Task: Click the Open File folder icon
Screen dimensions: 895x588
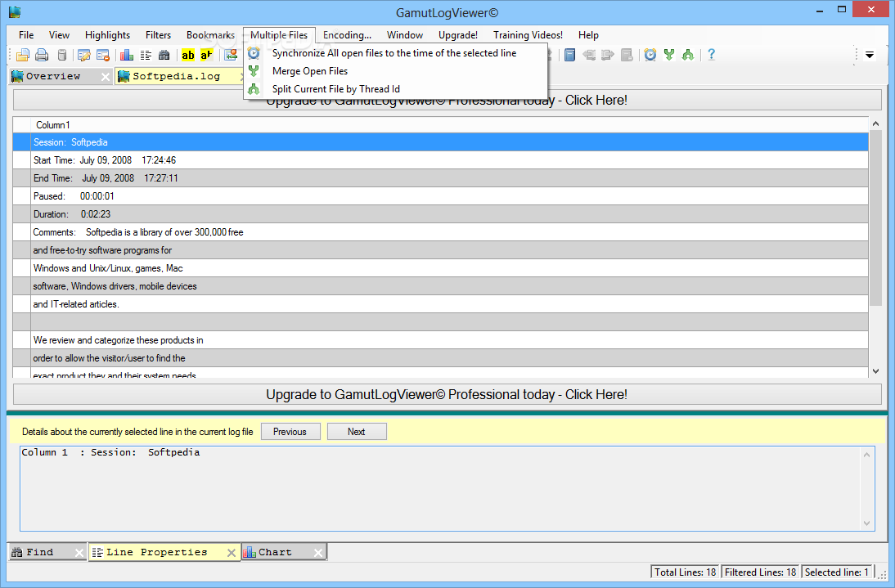Action: click(23, 55)
